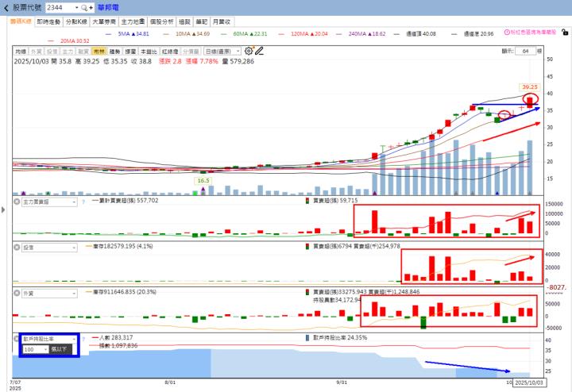Viewport: 572px width, 392px height.
Task: Close the 投信 indicator panel
Action: pyautogui.click(x=17, y=247)
